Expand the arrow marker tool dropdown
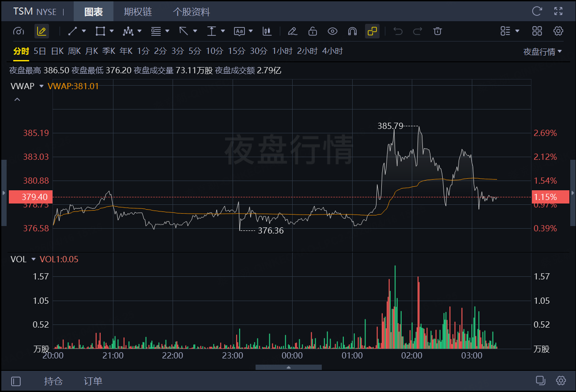 coord(195,31)
